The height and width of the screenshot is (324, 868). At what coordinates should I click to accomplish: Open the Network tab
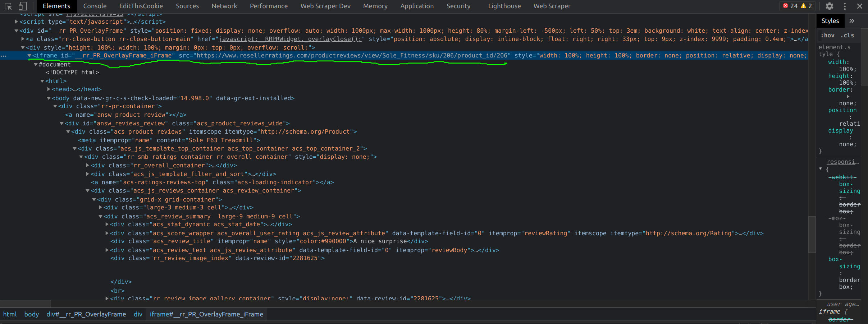point(224,6)
